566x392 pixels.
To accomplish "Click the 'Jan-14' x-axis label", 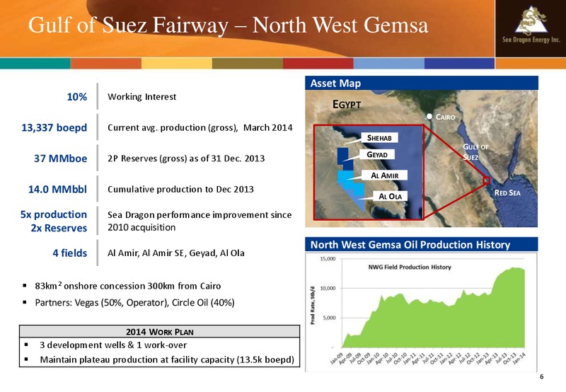I will (x=519, y=359).
